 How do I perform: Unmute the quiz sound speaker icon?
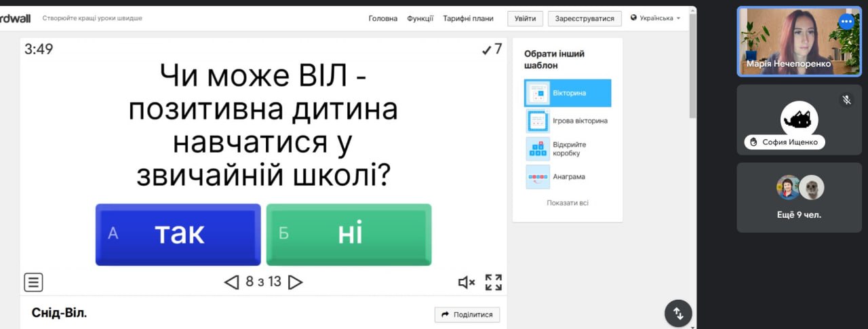click(x=466, y=282)
